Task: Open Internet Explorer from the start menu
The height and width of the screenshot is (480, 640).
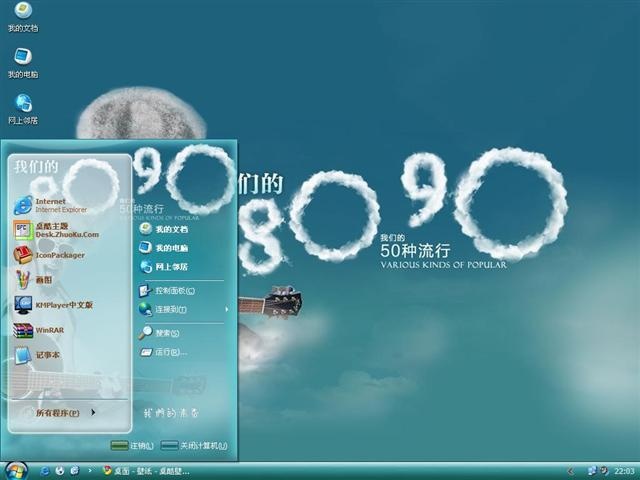Action: pos(51,205)
